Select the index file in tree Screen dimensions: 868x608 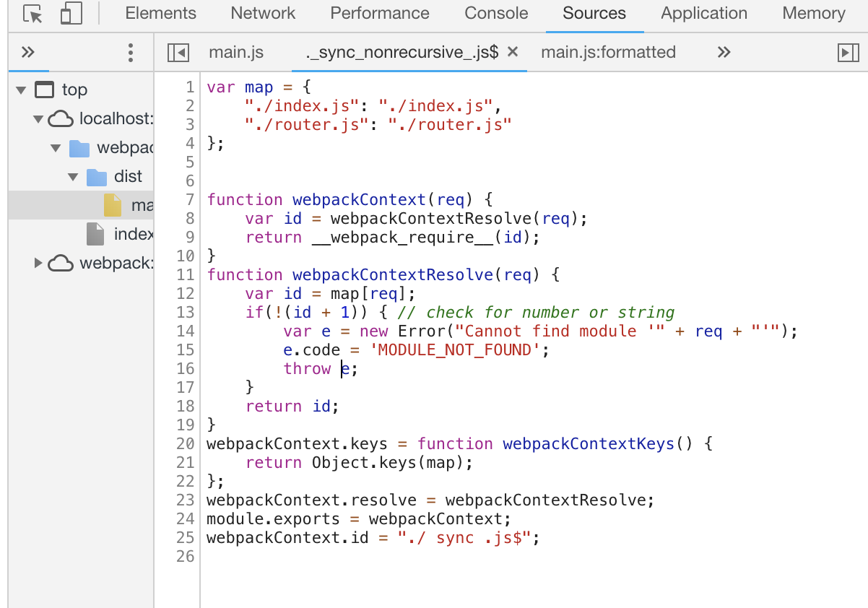click(x=132, y=234)
